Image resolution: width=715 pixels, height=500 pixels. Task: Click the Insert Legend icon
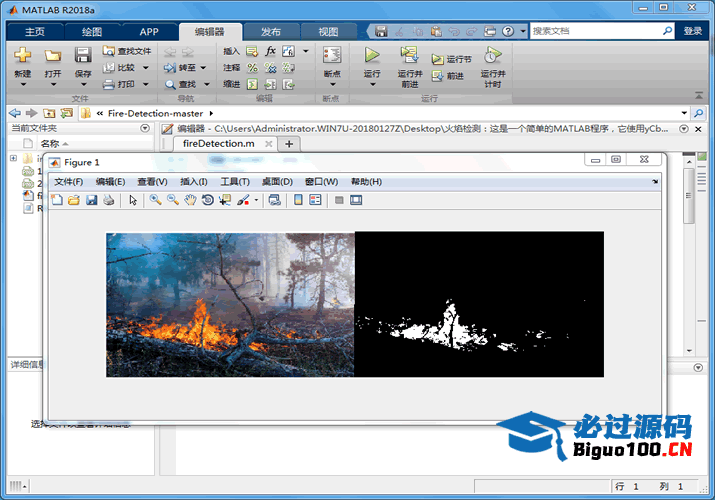(315, 200)
